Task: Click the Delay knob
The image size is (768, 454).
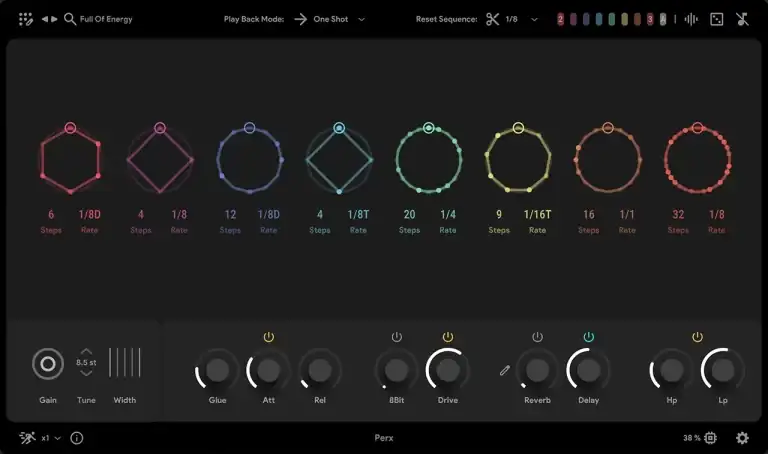Action: (x=589, y=370)
